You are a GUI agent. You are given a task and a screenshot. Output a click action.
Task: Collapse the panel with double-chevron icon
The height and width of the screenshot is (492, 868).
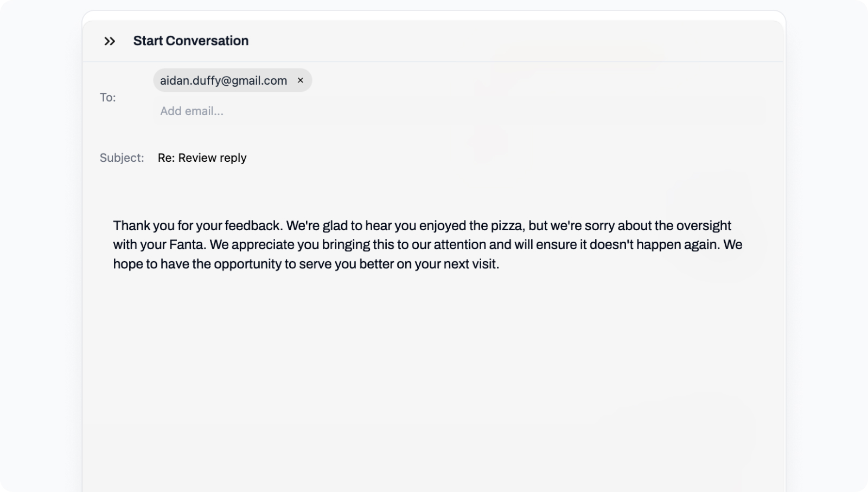pyautogui.click(x=110, y=41)
